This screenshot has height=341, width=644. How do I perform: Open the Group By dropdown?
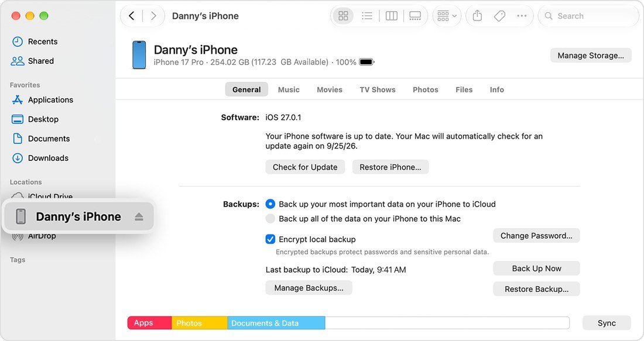pyautogui.click(x=447, y=16)
